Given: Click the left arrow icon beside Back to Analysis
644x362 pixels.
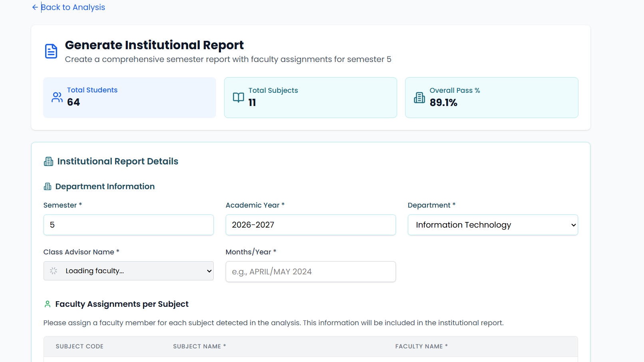Looking at the screenshot, I should click(35, 7).
